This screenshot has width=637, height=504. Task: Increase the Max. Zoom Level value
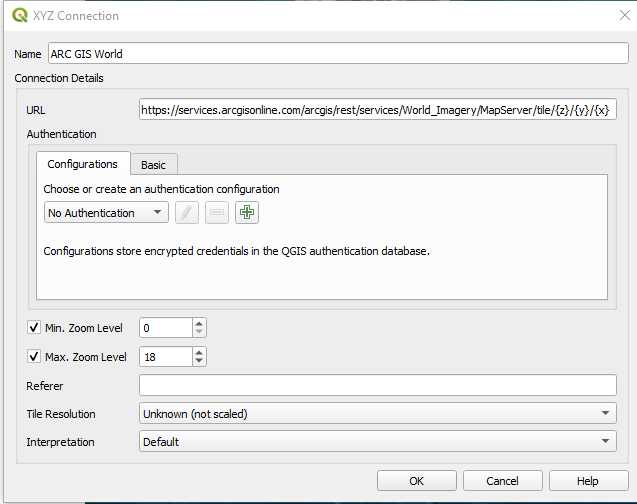pos(199,352)
